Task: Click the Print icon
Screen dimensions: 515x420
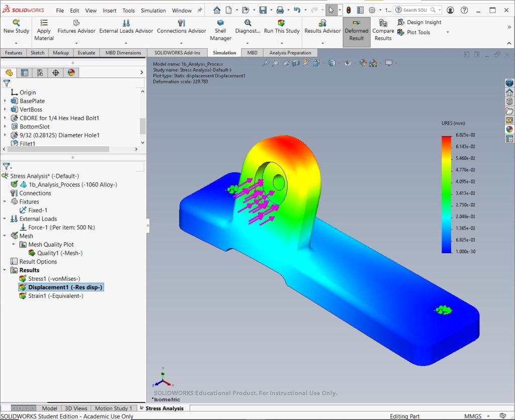Action: pyautogui.click(x=280, y=10)
